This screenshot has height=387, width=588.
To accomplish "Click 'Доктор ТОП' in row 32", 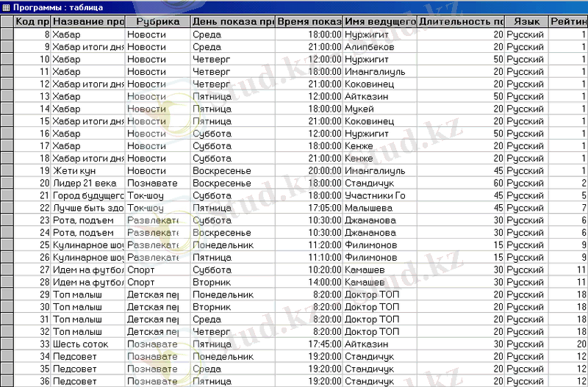I will [380, 331].
